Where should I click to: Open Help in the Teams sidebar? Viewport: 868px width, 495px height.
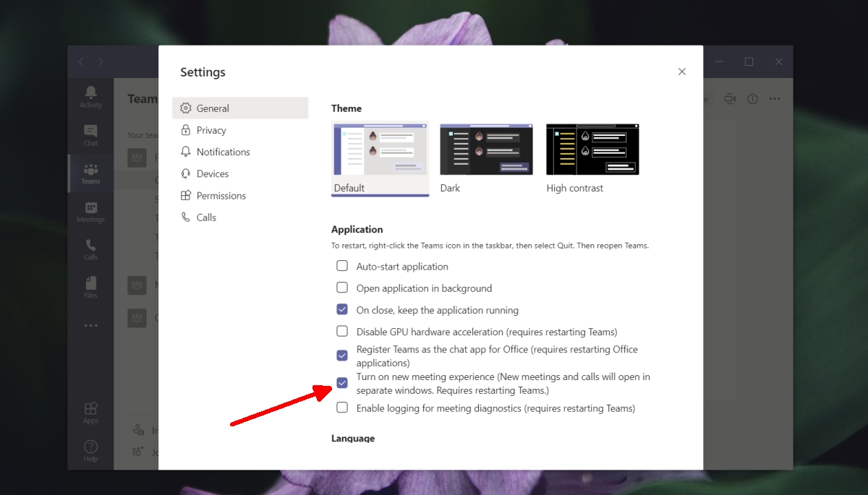point(90,451)
